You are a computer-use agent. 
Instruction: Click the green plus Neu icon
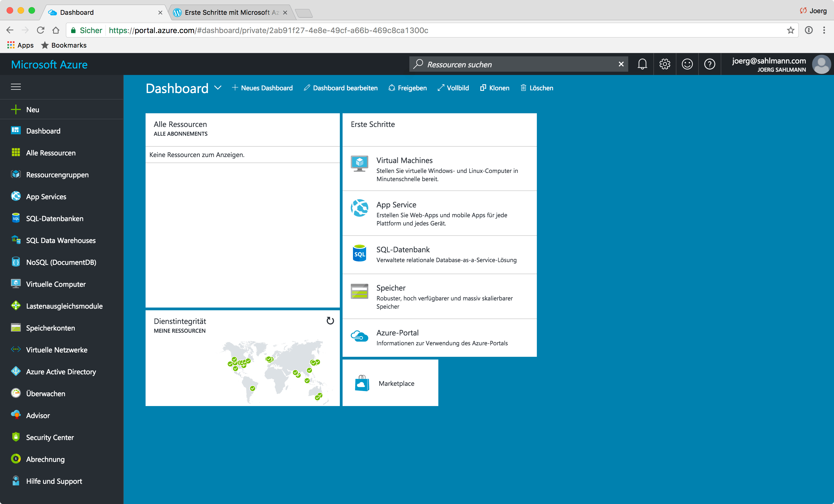coord(16,109)
